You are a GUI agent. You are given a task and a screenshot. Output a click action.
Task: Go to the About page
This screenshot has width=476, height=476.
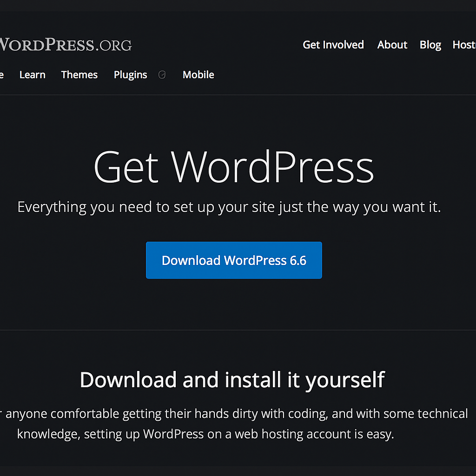click(392, 45)
